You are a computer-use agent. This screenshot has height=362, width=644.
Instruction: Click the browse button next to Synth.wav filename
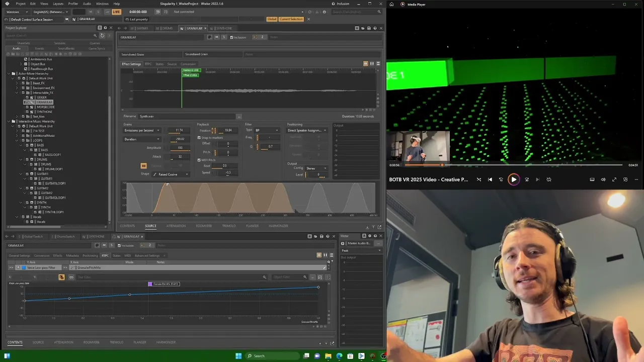pos(239,117)
